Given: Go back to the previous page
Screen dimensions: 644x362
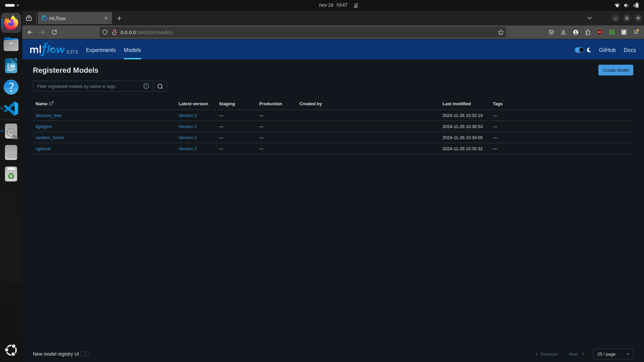Looking at the screenshot, I should [30, 32].
